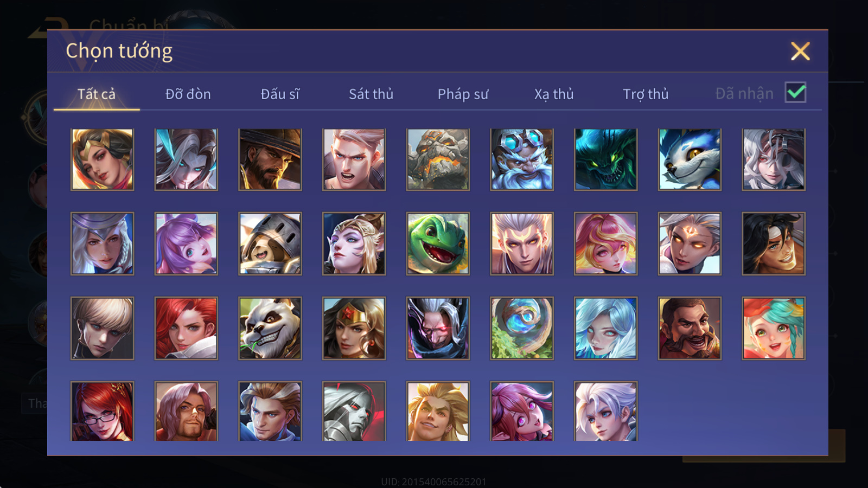Viewport: 868px width, 488px height.
Task: Select the swirling blue orb hero portrait
Action: (522, 328)
